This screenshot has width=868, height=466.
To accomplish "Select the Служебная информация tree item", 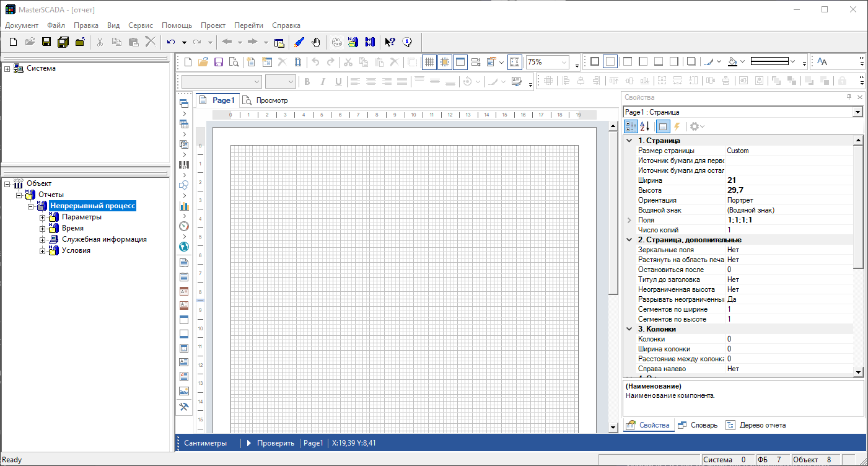I will click(x=104, y=239).
